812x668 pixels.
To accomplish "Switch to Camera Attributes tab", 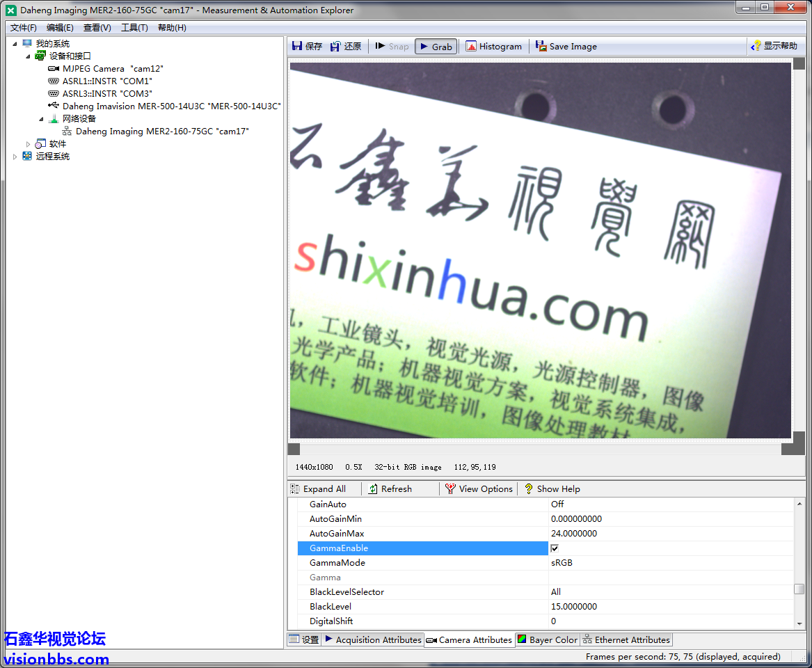I will tap(469, 639).
